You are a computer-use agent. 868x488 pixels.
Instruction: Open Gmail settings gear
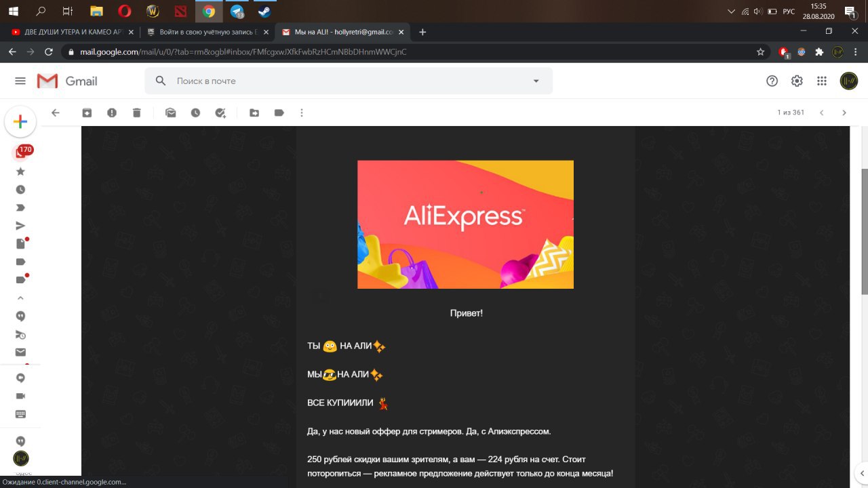click(797, 81)
